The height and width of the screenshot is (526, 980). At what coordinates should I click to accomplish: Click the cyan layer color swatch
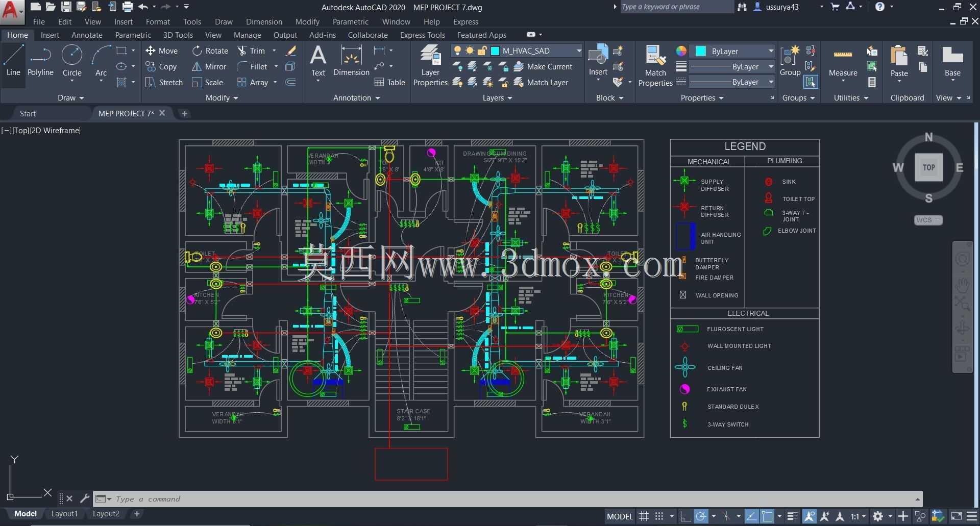pos(495,51)
